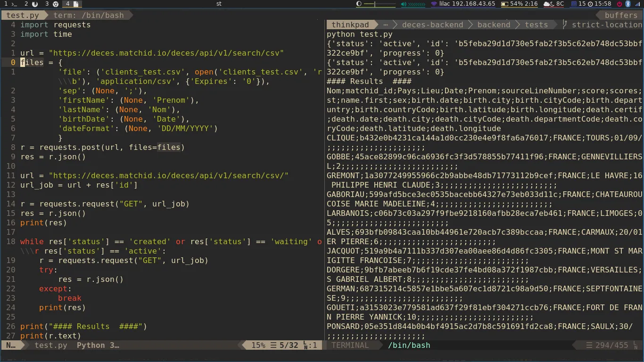
Task: Adjust the volume level bar
Action: (x=416, y=4)
